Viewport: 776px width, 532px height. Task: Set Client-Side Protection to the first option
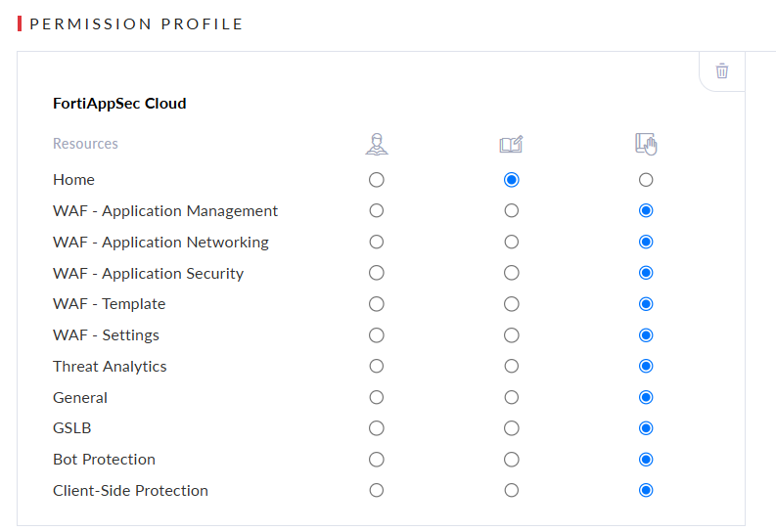coord(377,491)
